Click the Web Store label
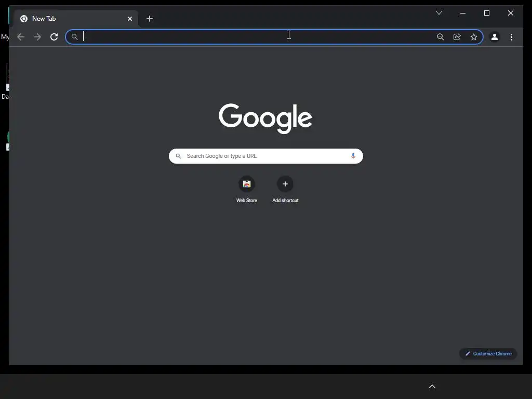The image size is (532, 399). click(x=247, y=201)
